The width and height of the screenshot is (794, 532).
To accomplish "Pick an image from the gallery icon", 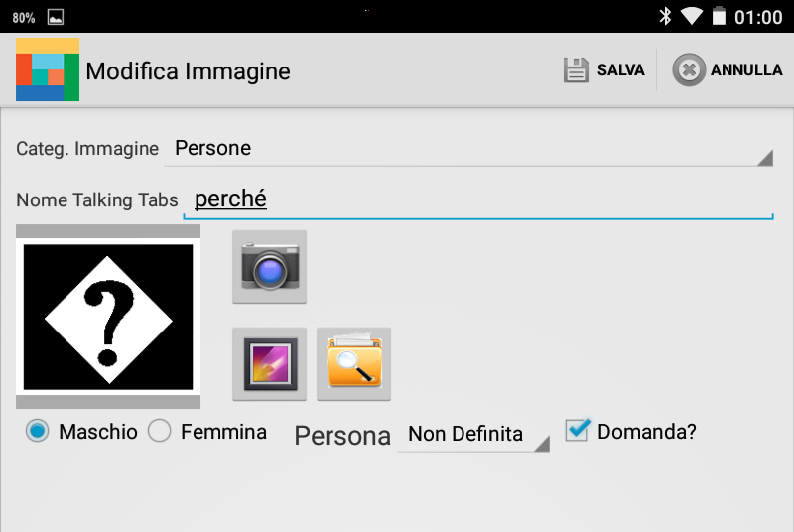I will tap(269, 364).
